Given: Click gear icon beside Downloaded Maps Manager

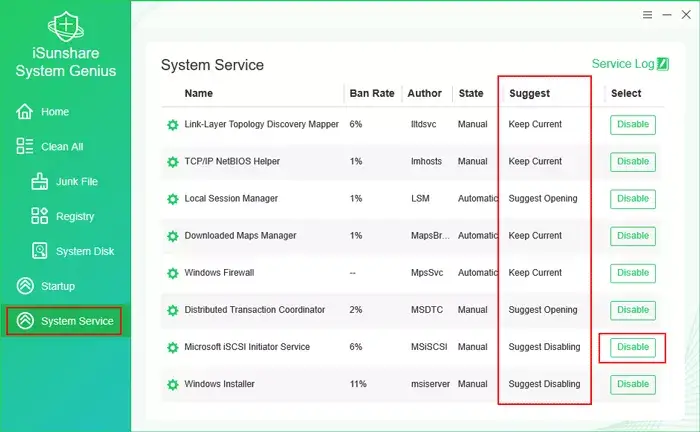Looking at the screenshot, I should (172, 236).
